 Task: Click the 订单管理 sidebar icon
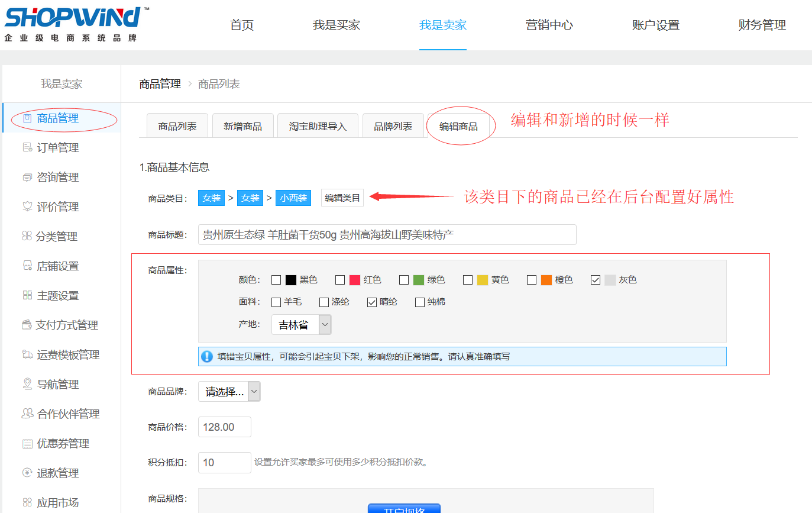27,148
